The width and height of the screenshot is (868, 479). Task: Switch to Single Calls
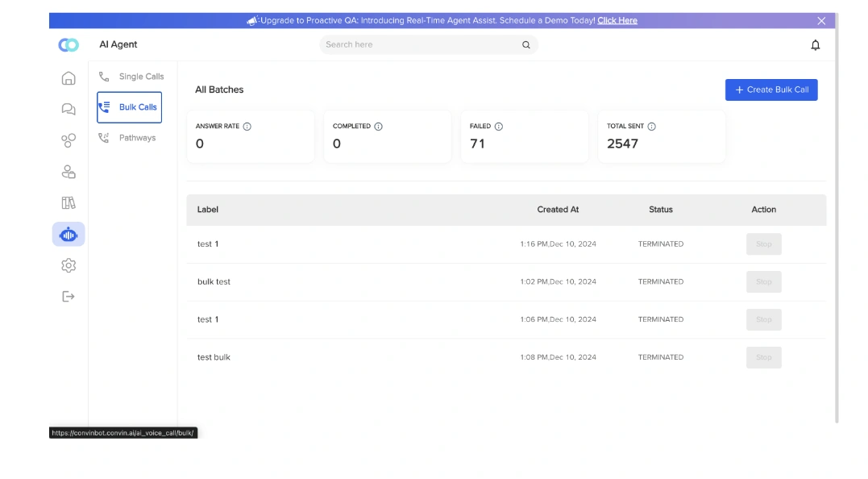(141, 76)
